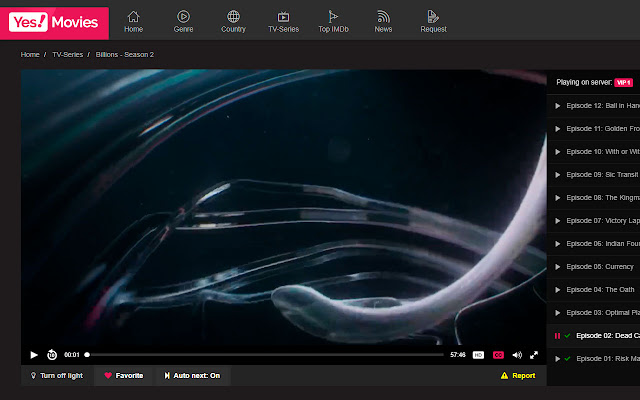The height and width of the screenshot is (400, 640).
Task: Play the video with the play button
Action: click(x=34, y=355)
